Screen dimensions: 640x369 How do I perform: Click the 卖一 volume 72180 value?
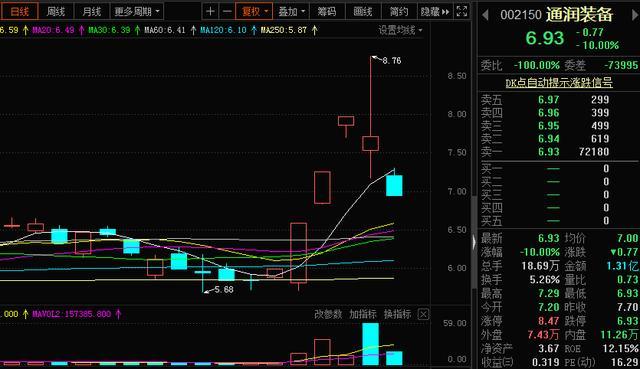click(x=594, y=152)
